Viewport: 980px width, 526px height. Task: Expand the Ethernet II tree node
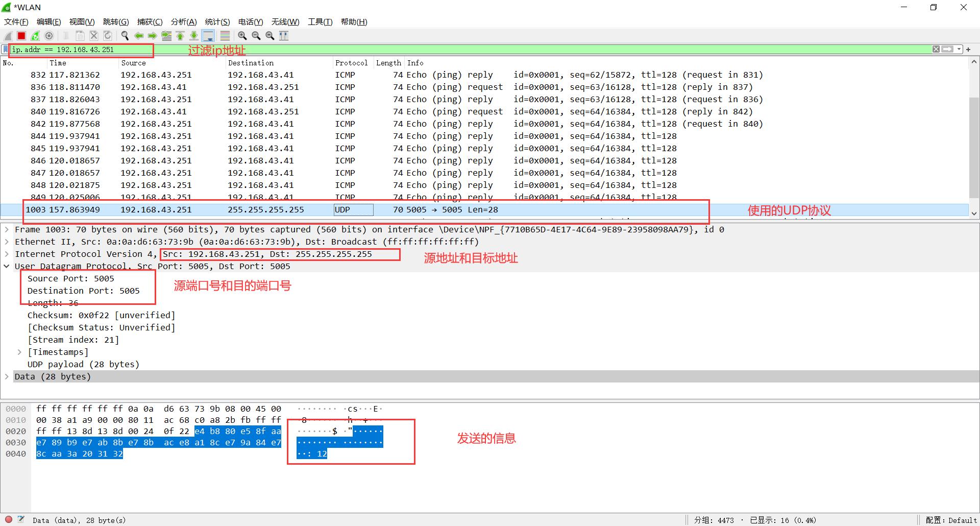(x=7, y=242)
